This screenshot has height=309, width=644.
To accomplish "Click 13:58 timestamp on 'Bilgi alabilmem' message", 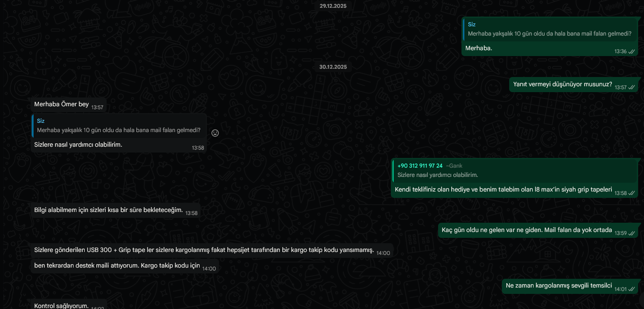I will (191, 213).
